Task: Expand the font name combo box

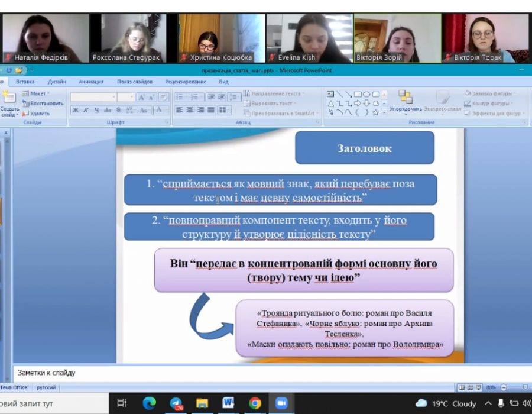Action: pos(113,97)
